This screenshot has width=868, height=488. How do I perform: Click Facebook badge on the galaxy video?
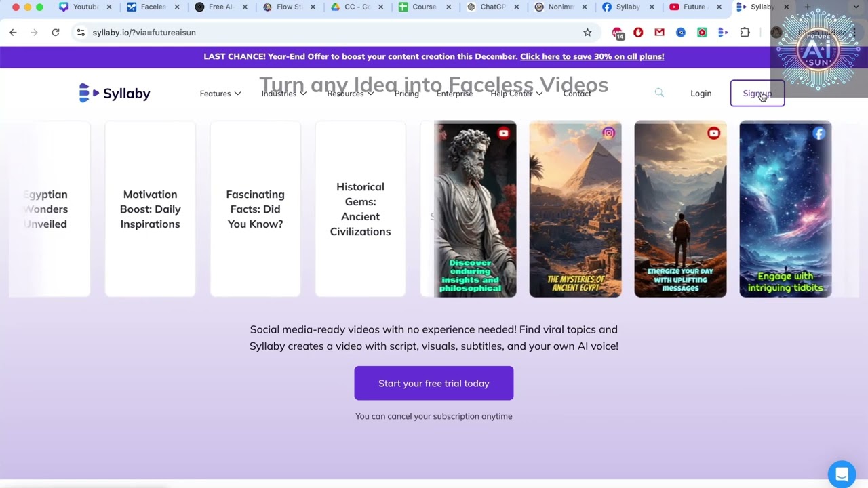(x=818, y=134)
